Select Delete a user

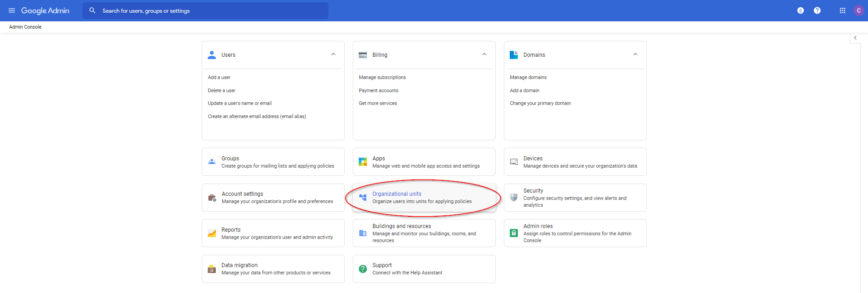pos(222,90)
